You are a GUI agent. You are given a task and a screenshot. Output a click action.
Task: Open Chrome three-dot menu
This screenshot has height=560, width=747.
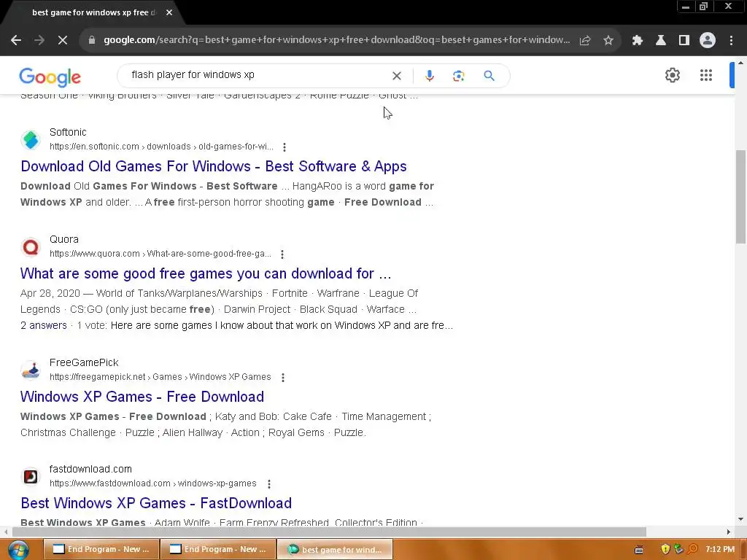click(731, 41)
